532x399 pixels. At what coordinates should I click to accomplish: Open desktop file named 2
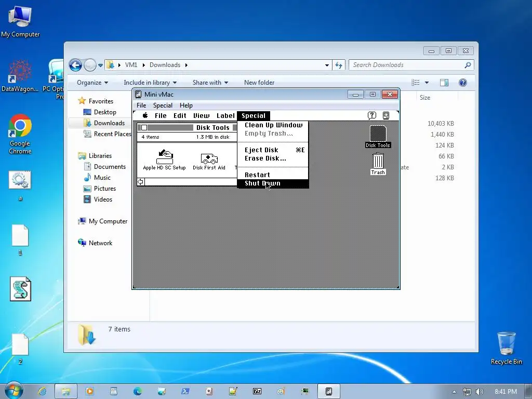pos(20,349)
